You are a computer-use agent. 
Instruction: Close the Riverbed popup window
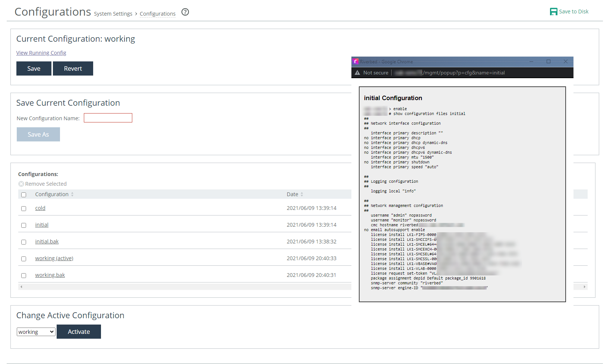pyautogui.click(x=565, y=62)
